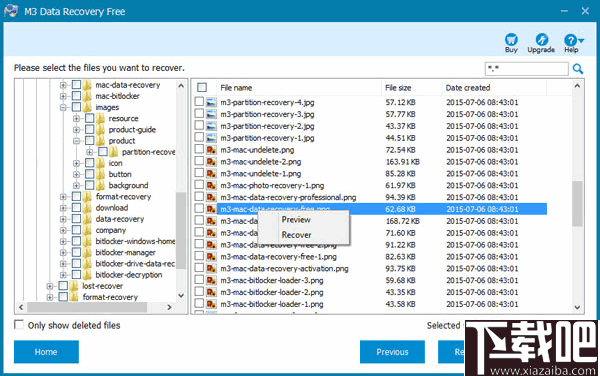Viewport: 600px width, 376px height.
Task: Open the Help dropdown arrow
Action: coord(581,41)
